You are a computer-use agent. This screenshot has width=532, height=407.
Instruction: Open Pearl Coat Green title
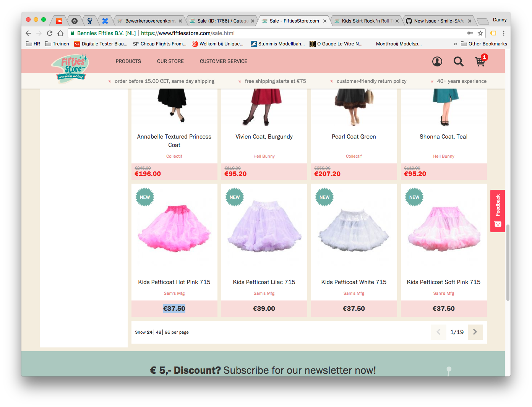(354, 137)
